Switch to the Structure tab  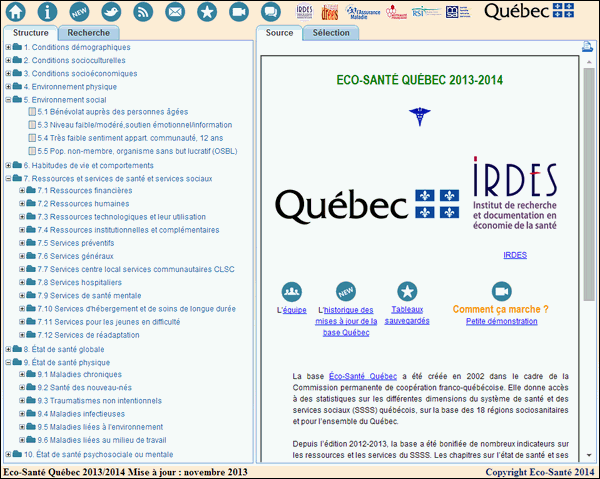click(31, 33)
